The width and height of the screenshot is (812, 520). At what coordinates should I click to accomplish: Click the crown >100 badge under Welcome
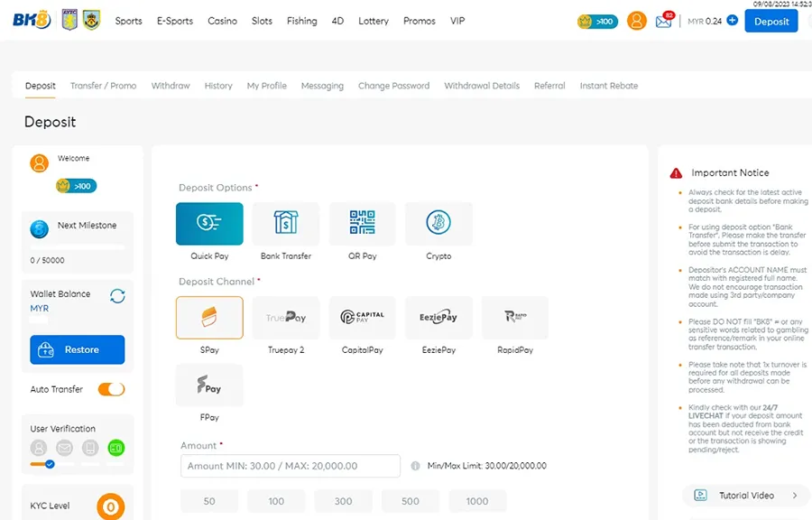[76, 186]
